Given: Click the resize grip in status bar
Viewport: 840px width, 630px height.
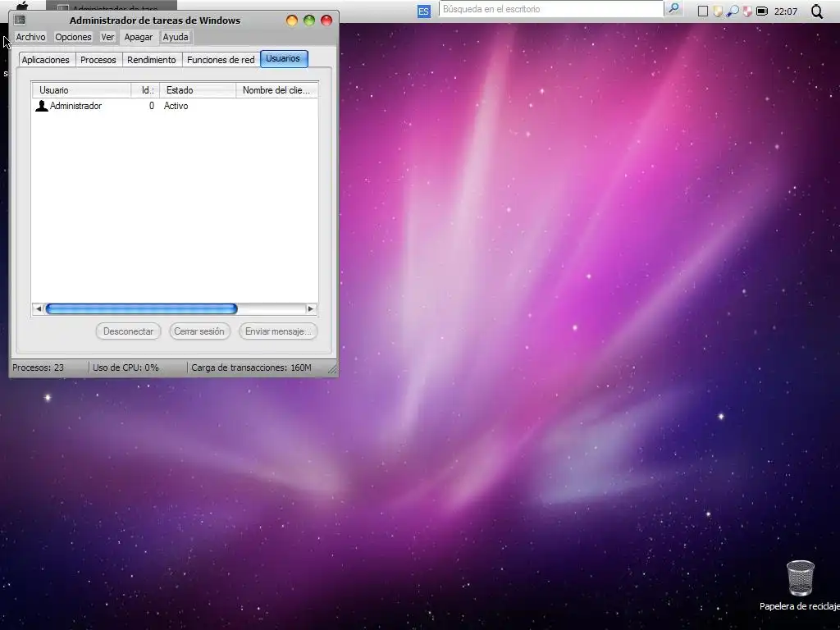Looking at the screenshot, I should point(332,368).
